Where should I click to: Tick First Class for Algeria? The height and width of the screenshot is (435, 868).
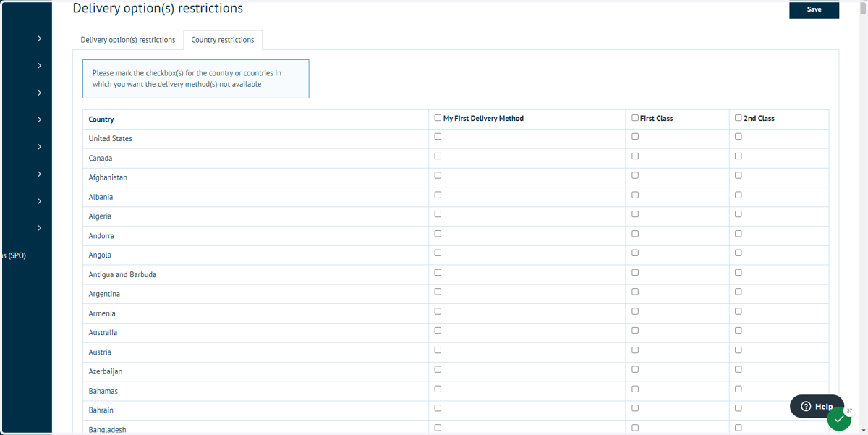coord(635,214)
